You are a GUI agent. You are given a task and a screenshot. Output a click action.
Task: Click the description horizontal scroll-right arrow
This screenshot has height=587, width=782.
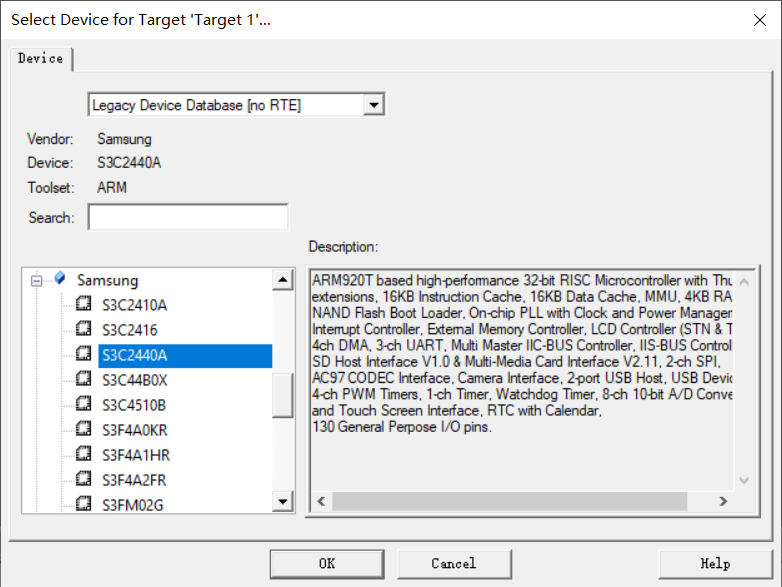click(723, 501)
